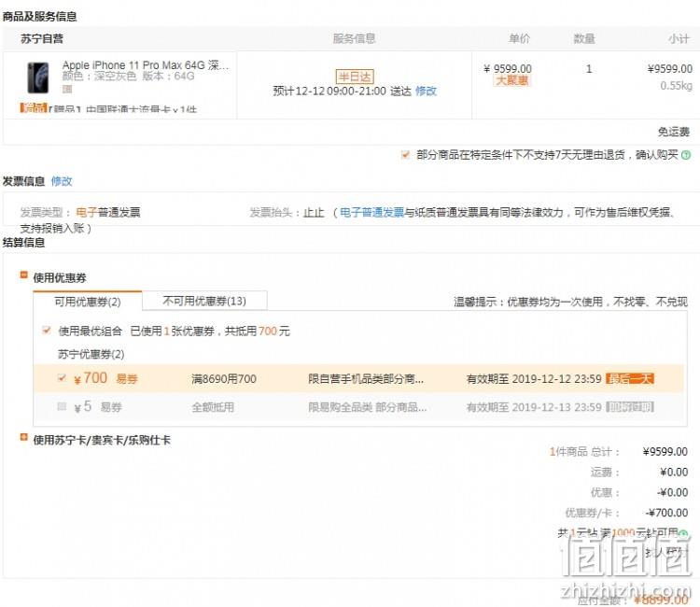Click the 苏宁自营 seller header
This screenshot has height=607, width=700.
coord(42,39)
